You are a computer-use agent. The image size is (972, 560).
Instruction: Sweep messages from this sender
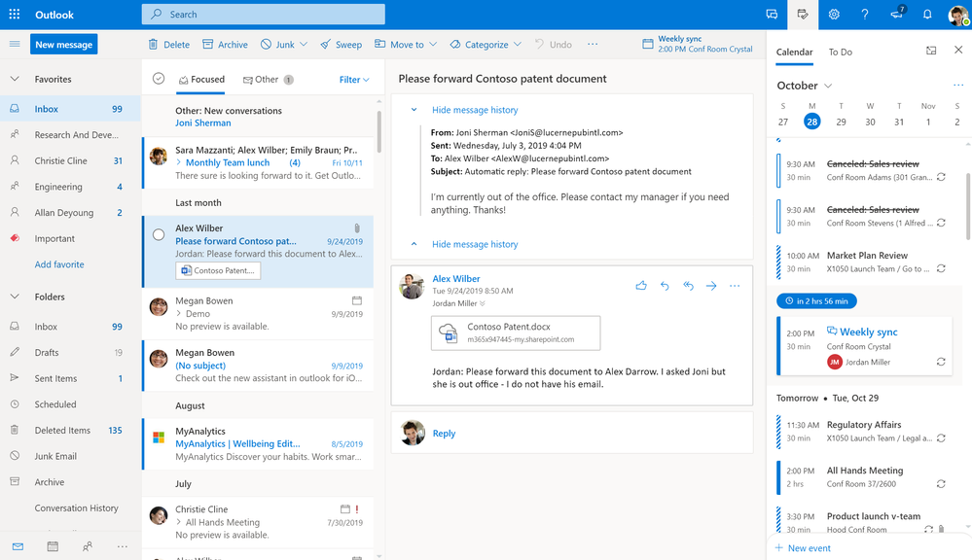(x=341, y=45)
